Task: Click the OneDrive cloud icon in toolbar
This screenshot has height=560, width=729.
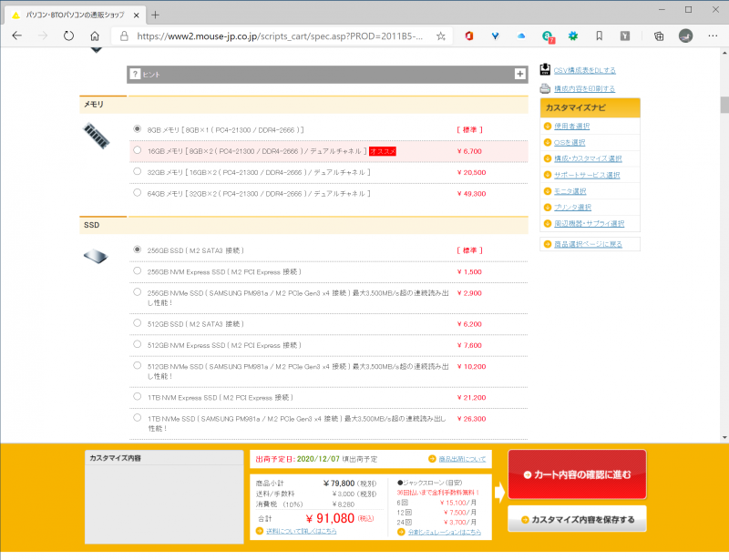Action: pos(519,35)
